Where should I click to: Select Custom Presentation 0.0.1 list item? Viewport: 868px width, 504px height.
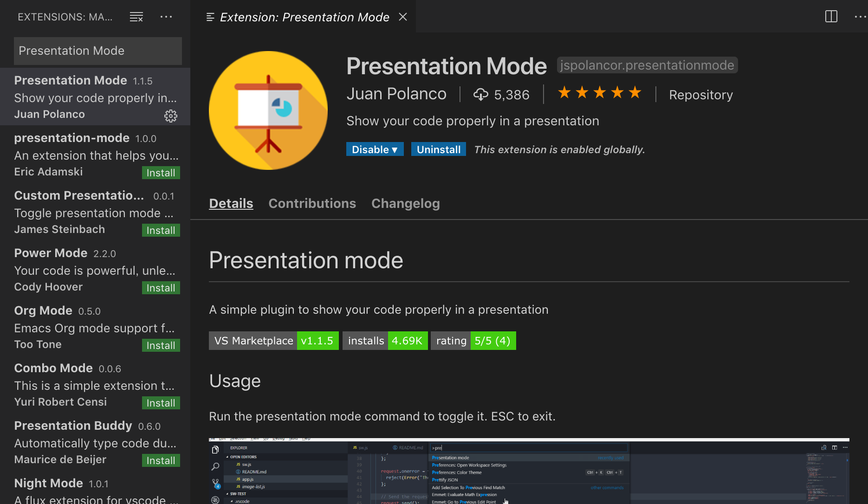pos(95,212)
